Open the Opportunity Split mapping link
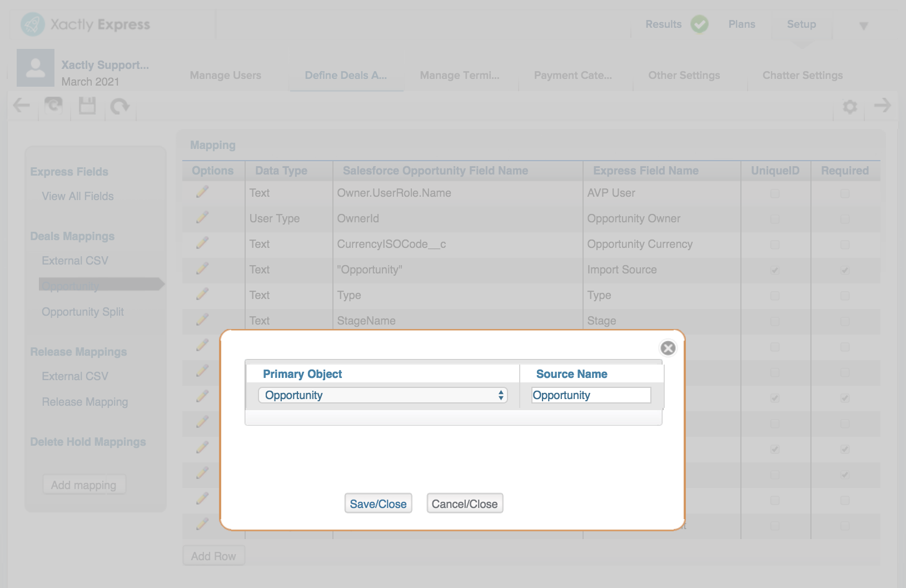 (83, 312)
